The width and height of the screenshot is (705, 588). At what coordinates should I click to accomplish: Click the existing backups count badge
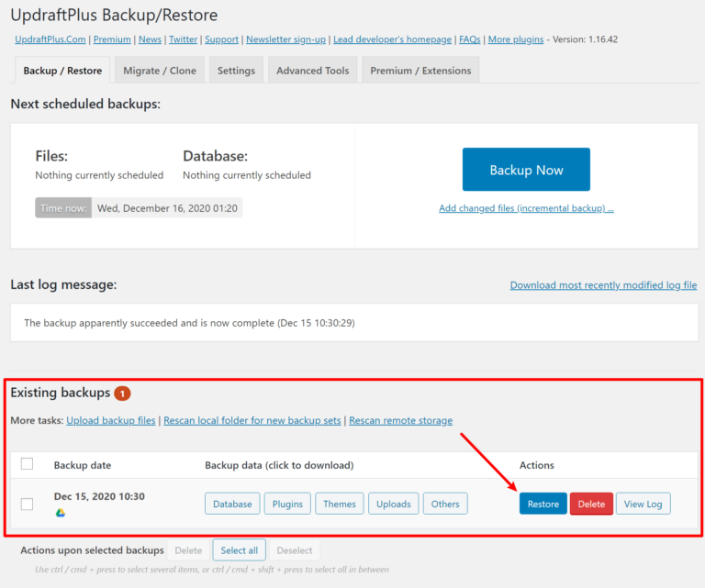coord(122,394)
